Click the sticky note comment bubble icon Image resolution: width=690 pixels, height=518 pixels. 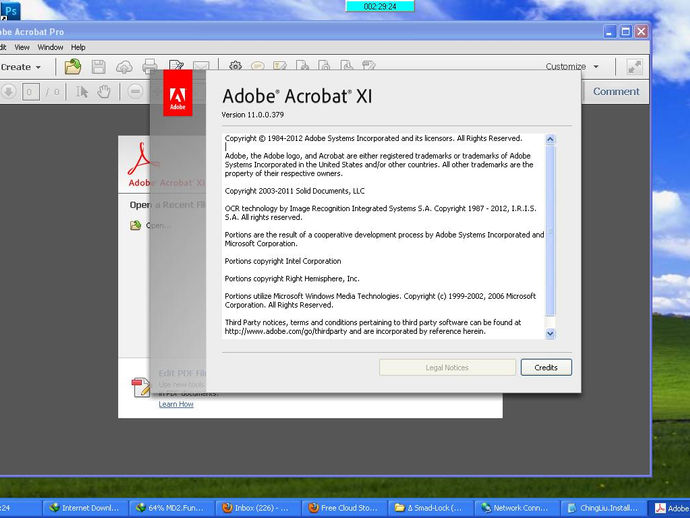pyautogui.click(x=257, y=66)
